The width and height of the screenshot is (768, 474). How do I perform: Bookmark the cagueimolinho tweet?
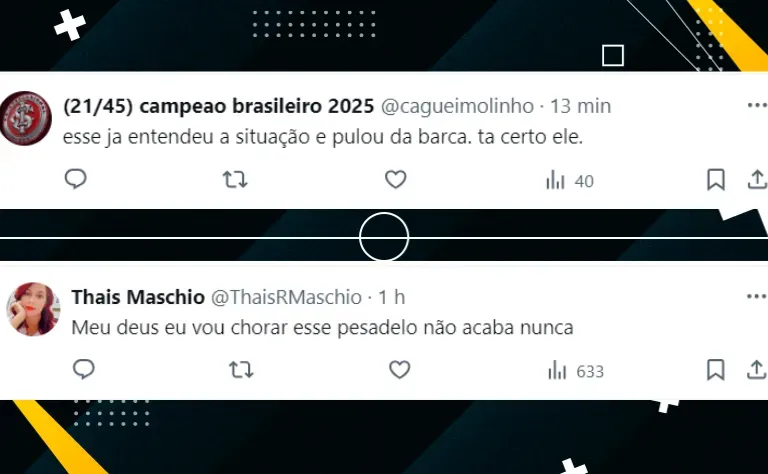716,180
